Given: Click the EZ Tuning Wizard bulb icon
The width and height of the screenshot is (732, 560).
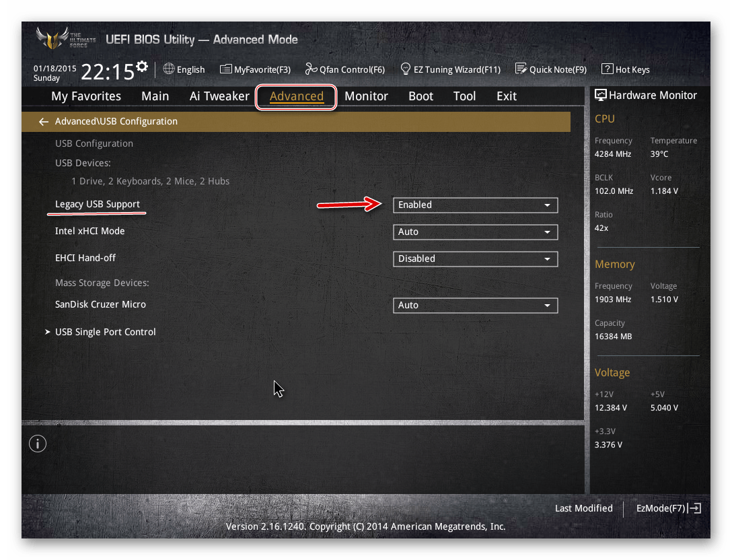Looking at the screenshot, I should coord(405,69).
